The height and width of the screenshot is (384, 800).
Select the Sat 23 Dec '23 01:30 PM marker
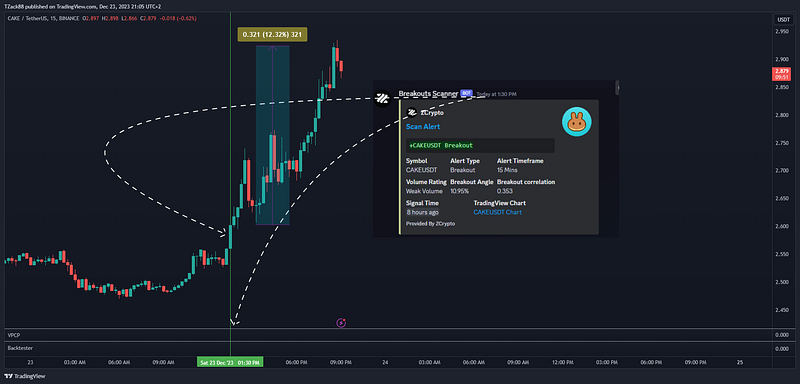point(230,362)
